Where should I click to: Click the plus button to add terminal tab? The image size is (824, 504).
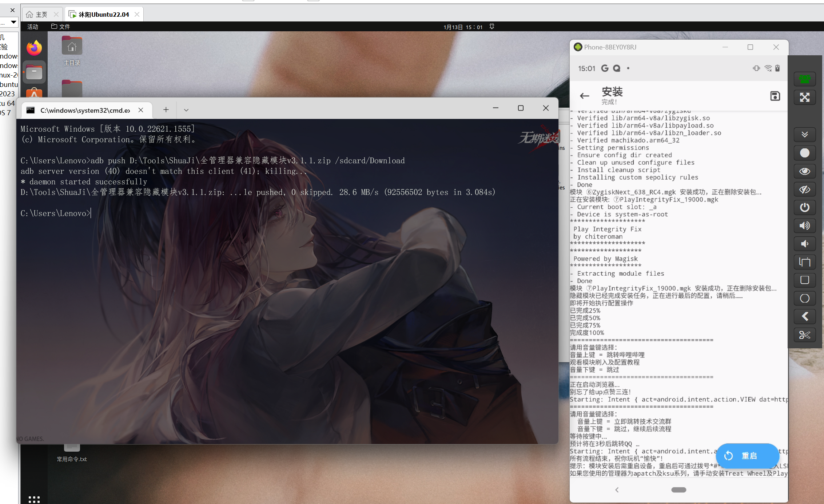(x=166, y=110)
